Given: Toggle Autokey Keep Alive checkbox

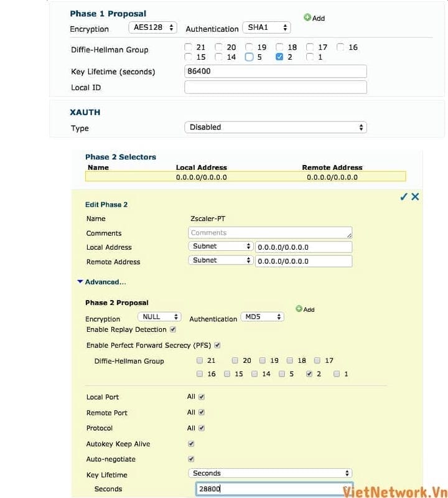Looking at the screenshot, I should [191, 444].
